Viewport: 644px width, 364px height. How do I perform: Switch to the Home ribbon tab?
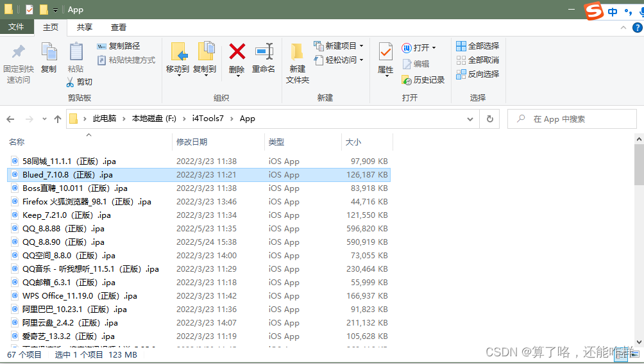pyautogui.click(x=51, y=28)
